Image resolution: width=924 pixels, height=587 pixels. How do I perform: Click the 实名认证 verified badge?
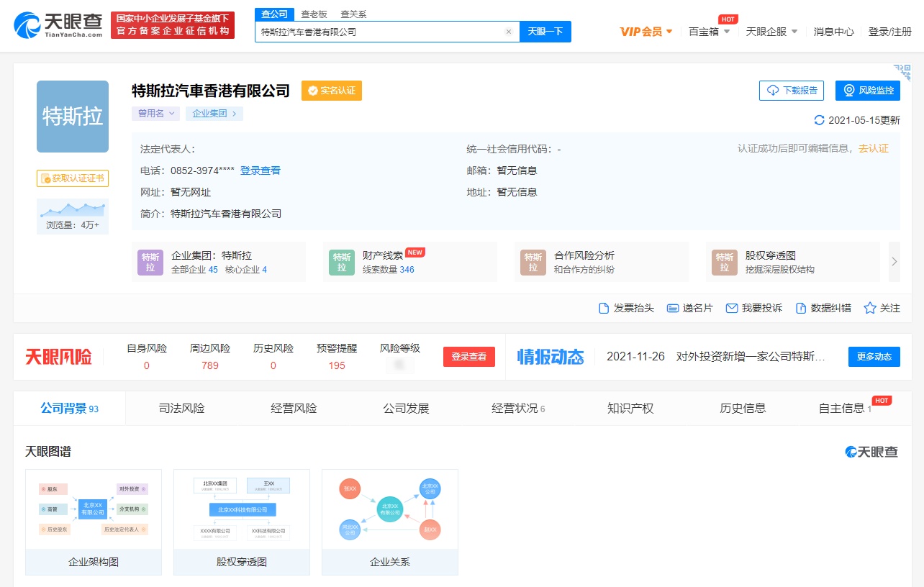[x=332, y=91]
